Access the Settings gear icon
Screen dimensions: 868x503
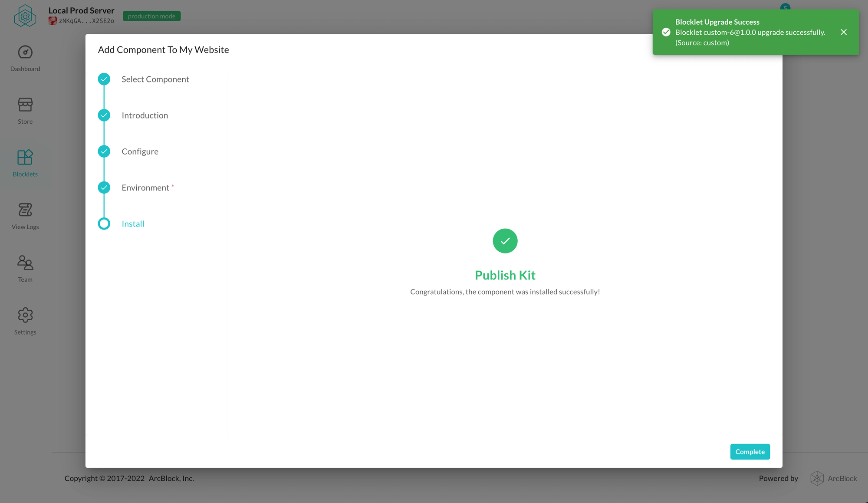click(25, 315)
